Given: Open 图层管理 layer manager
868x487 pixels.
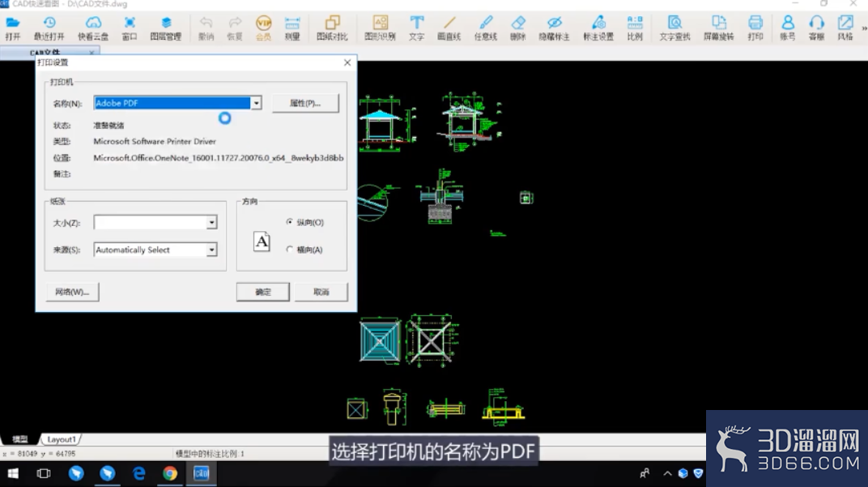Looking at the screenshot, I should pyautogui.click(x=165, y=28).
